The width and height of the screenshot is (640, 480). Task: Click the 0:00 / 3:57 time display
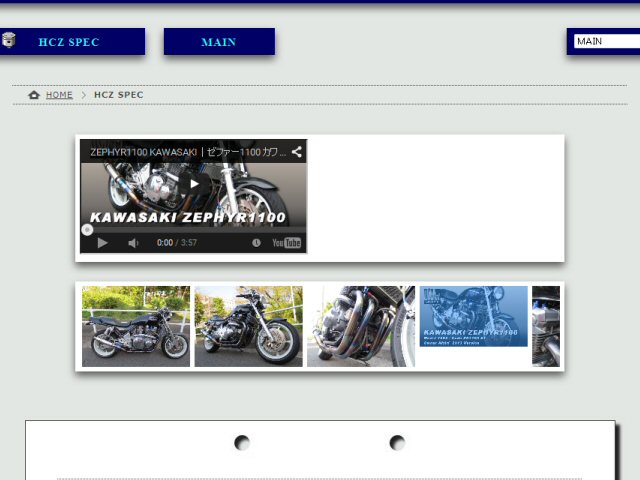coord(177,243)
